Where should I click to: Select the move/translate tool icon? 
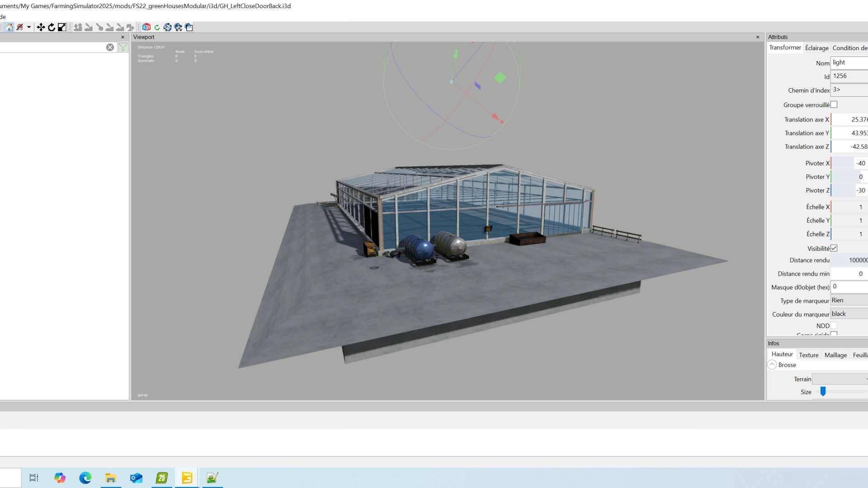(41, 27)
